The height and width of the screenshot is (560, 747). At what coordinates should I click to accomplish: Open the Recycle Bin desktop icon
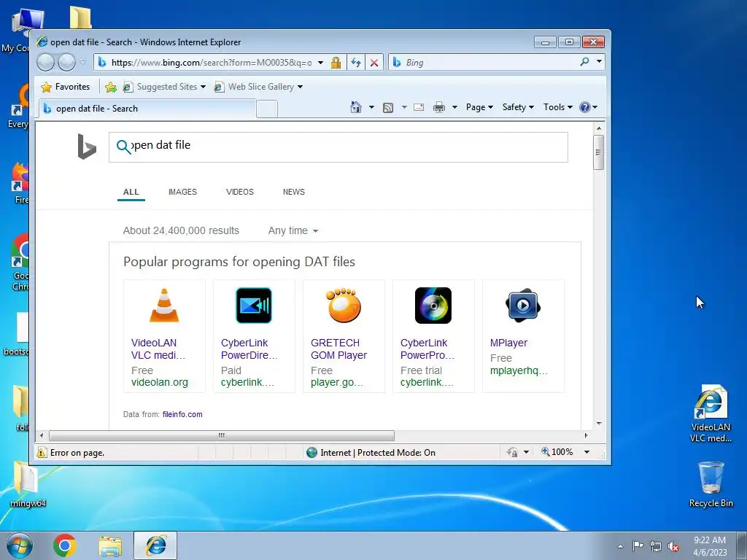click(711, 484)
